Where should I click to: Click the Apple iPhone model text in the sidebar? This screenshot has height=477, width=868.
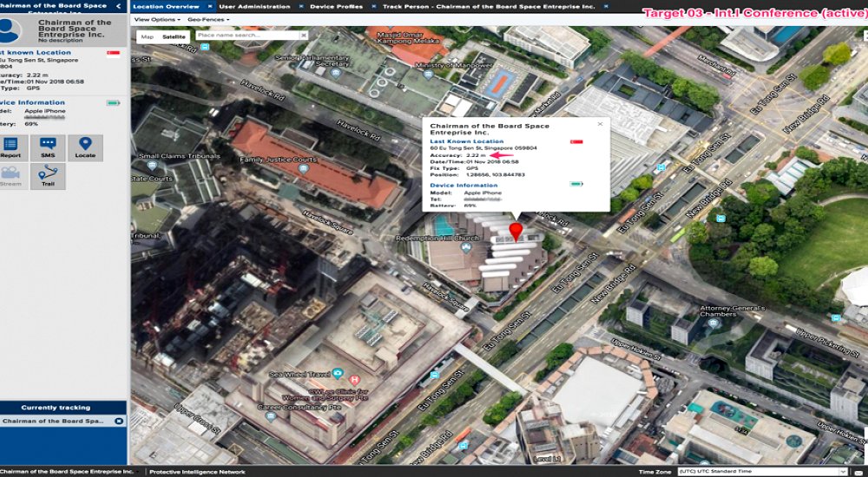click(x=45, y=111)
